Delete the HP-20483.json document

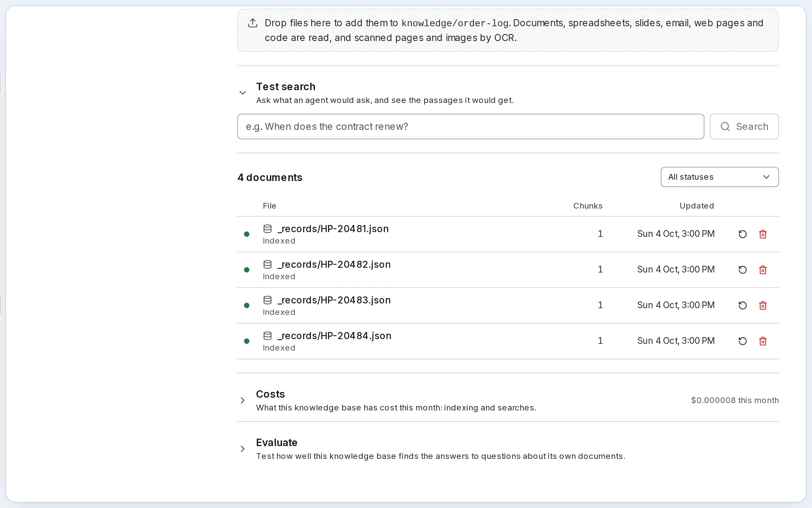(x=763, y=305)
